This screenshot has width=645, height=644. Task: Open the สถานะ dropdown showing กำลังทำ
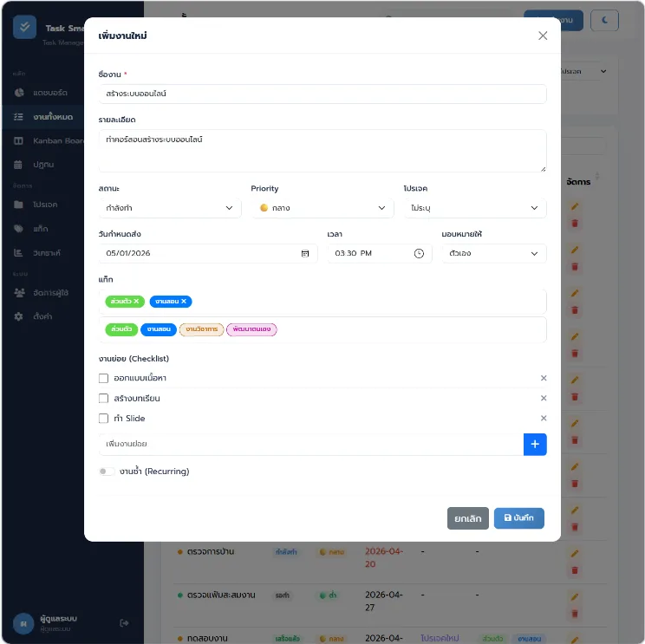[x=170, y=208]
